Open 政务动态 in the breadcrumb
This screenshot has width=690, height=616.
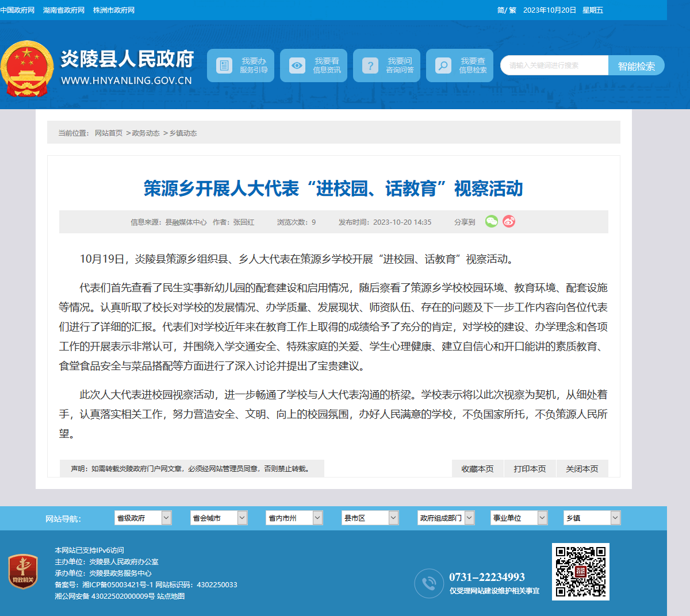click(146, 133)
